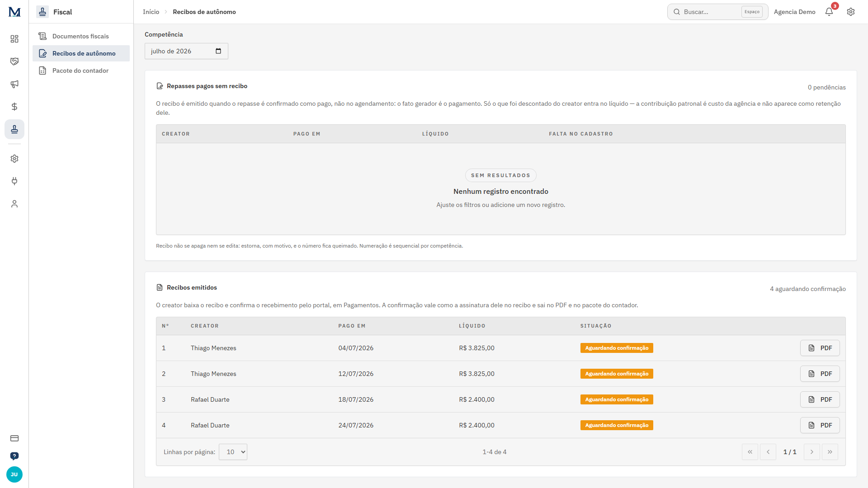The image size is (868, 488).
Task: Click the Fiscal stamp icon in panel header
Action: [x=42, y=12]
